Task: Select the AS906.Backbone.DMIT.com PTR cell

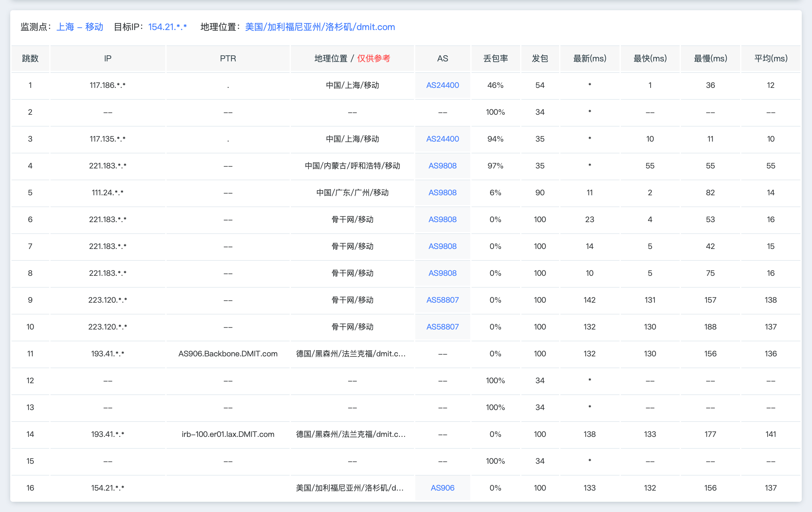Action: pos(228,354)
